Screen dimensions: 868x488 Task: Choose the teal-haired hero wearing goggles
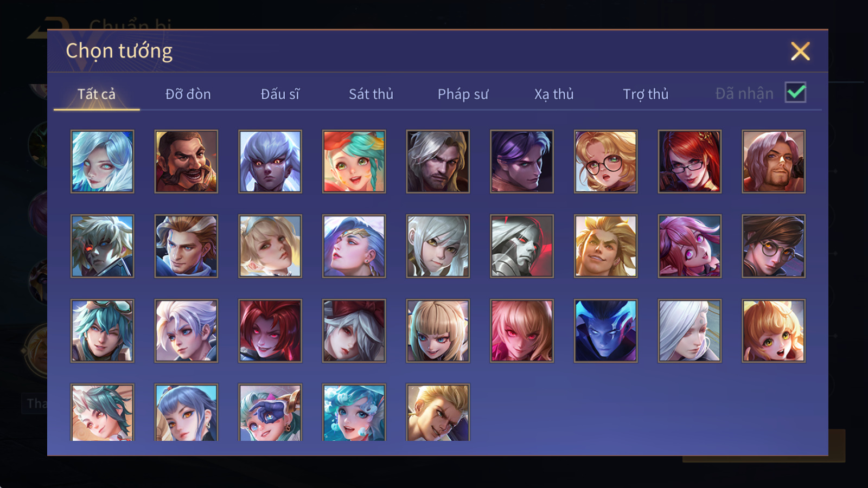(102, 331)
